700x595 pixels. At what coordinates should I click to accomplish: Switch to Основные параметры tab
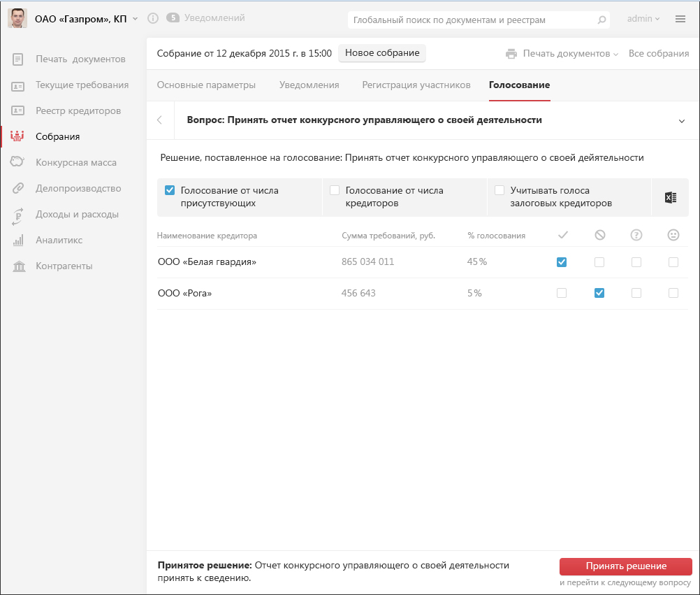click(x=206, y=85)
